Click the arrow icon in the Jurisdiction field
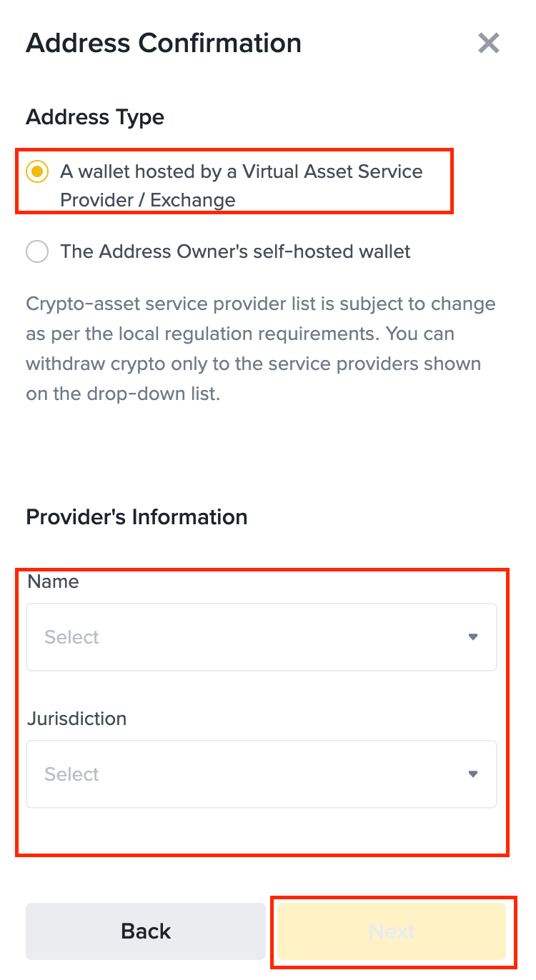This screenshot has width=536, height=980. (x=472, y=774)
